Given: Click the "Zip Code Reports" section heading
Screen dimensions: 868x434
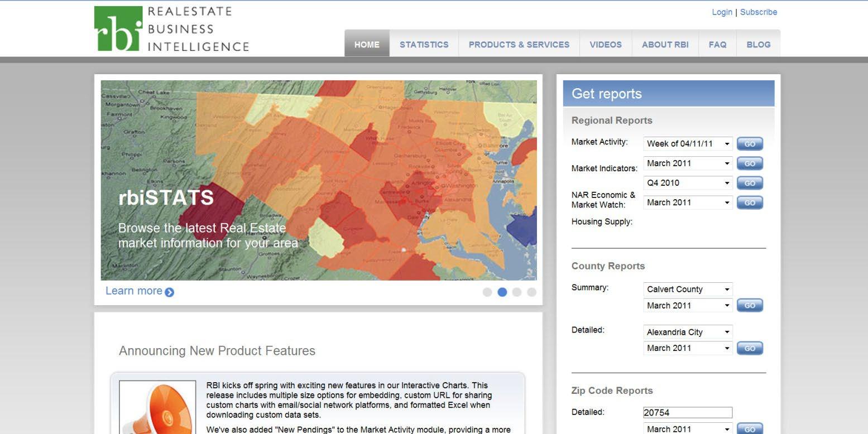Looking at the screenshot, I should click(612, 390).
